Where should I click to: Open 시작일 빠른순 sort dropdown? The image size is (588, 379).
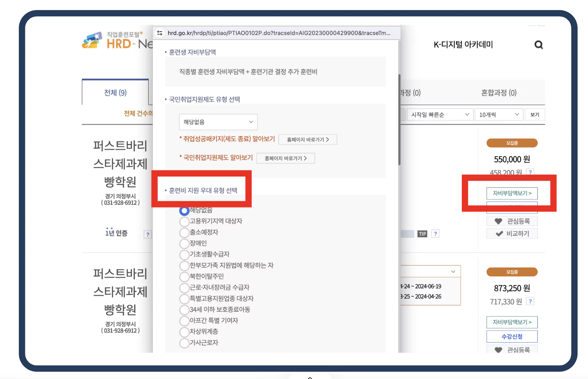pos(440,115)
